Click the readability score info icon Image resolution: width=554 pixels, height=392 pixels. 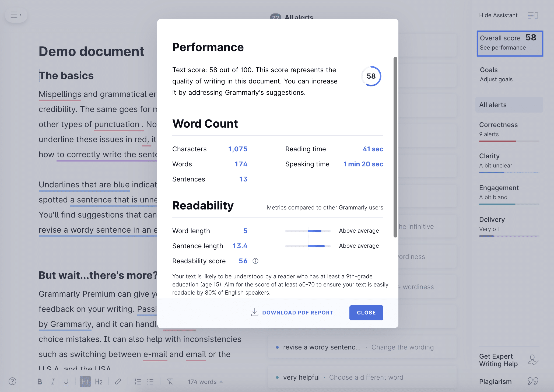pyautogui.click(x=255, y=261)
